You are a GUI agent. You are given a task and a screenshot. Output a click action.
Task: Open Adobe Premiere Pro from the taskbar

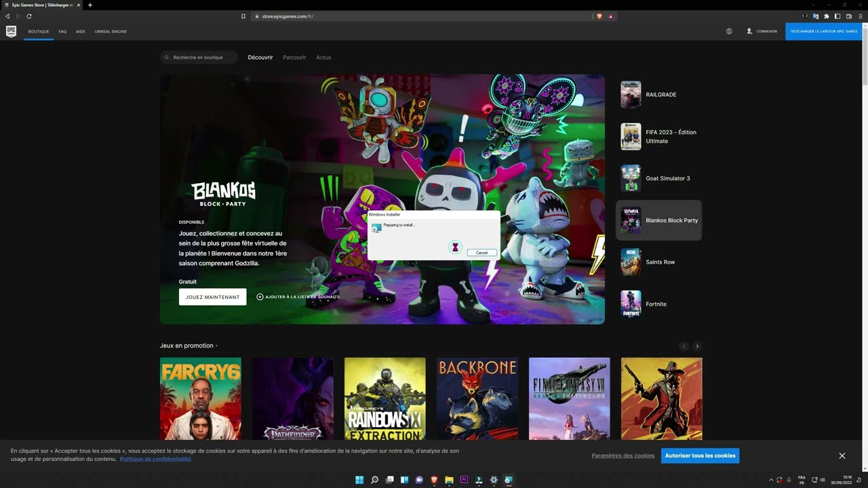464,480
